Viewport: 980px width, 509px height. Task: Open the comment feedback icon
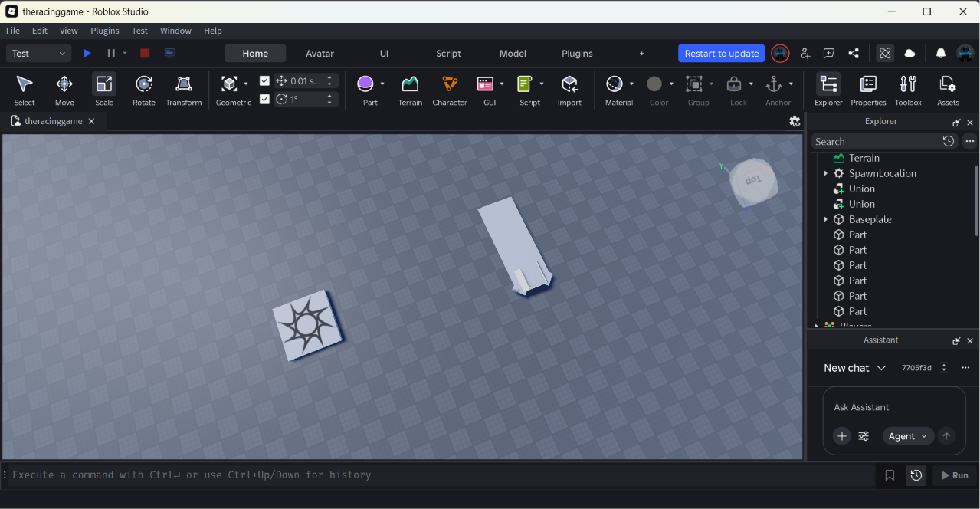click(829, 54)
